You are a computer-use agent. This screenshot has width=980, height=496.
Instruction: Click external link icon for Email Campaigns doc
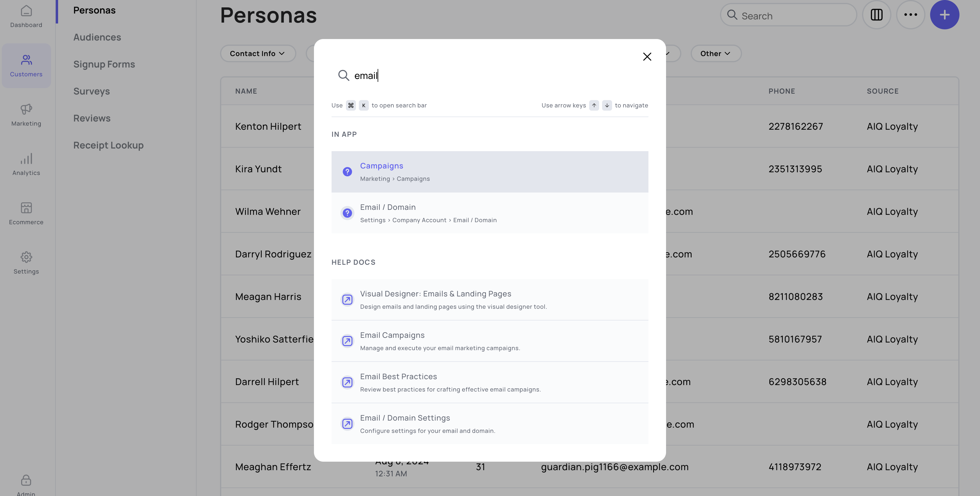coord(347,341)
